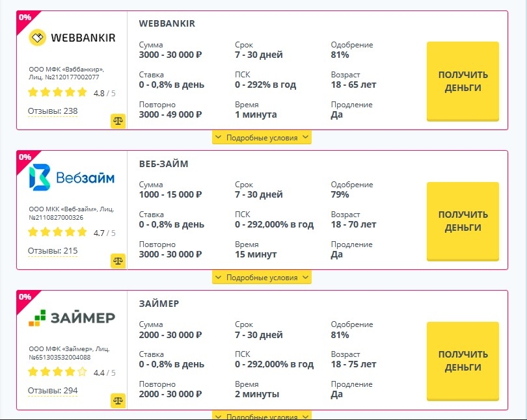
Task: Click the ЗАЙМЕР offer title
Action: [x=159, y=304]
